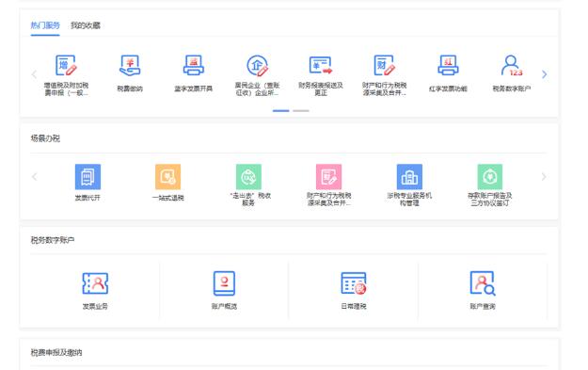Open the 一站式退税 orange tile

pyautogui.click(x=168, y=177)
